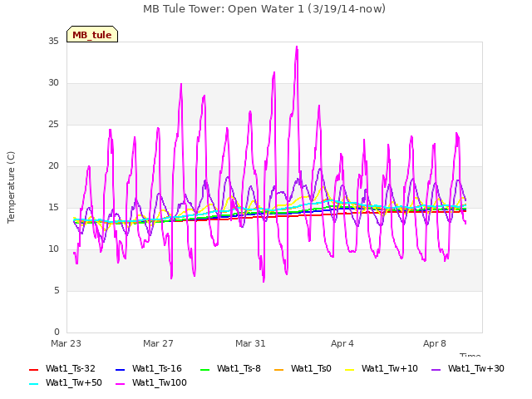Screen dimensions: 532x399
Task: Click the cyan Wat1_Tw+50 color marker
Action: pos(33,384)
